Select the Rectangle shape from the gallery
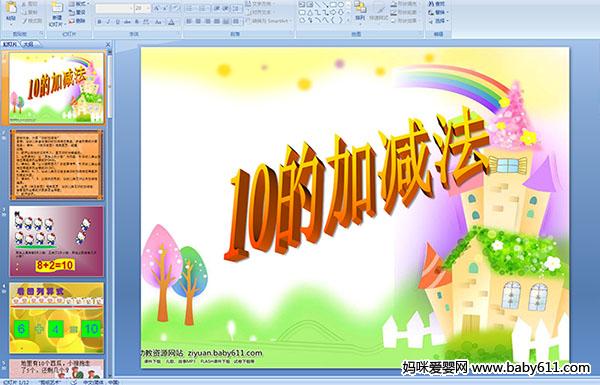The width and height of the screenshot is (600, 385). 333,5
